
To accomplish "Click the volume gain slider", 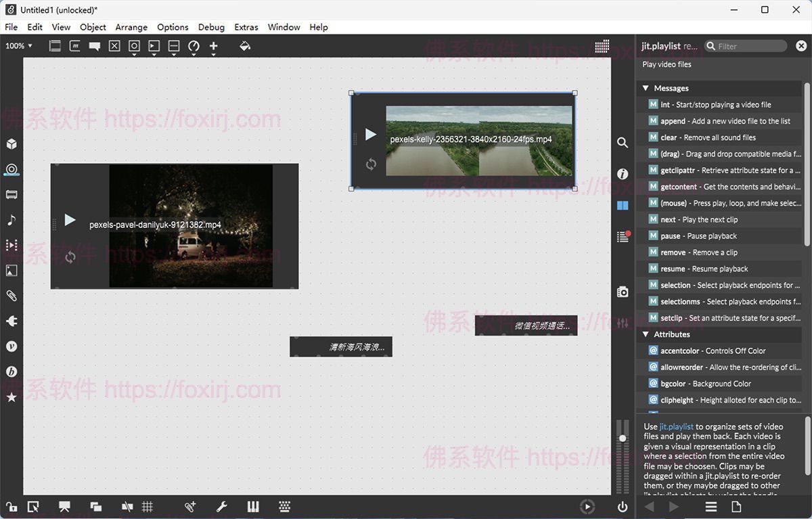I will [x=623, y=438].
